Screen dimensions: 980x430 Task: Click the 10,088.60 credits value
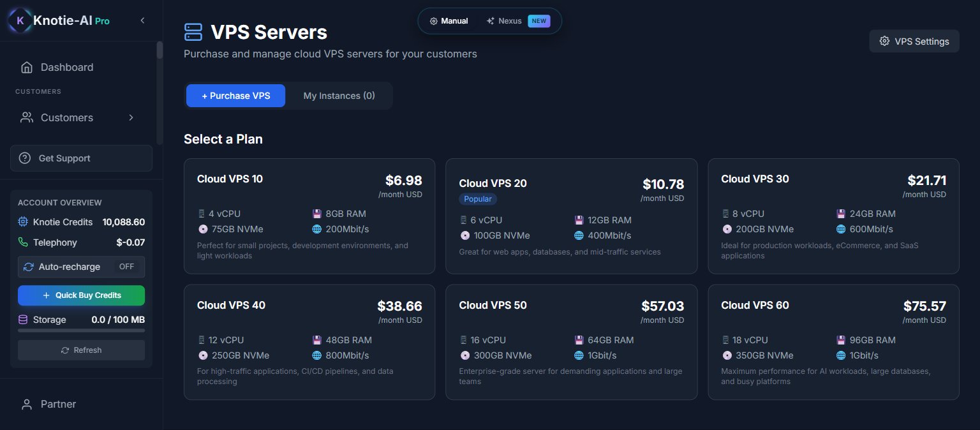(x=124, y=222)
